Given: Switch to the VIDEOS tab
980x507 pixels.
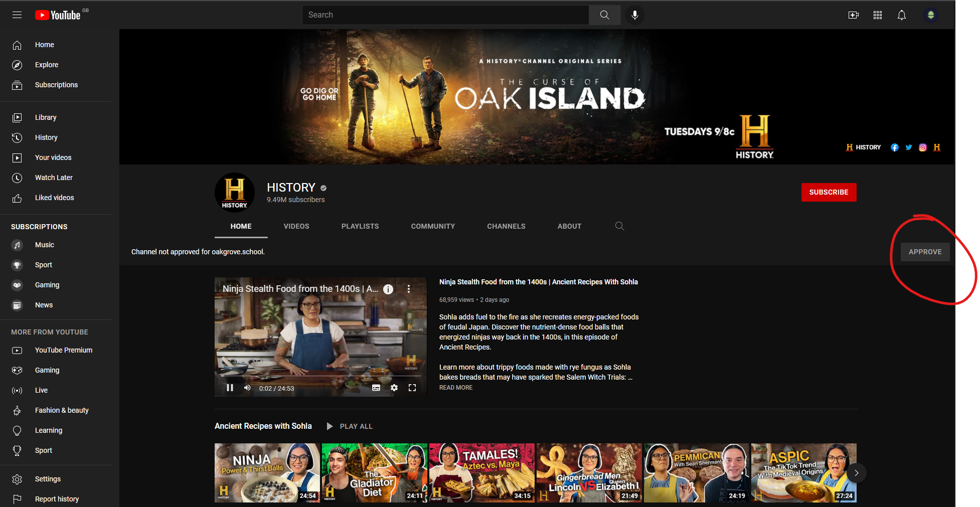Looking at the screenshot, I should pyautogui.click(x=296, y=226).
